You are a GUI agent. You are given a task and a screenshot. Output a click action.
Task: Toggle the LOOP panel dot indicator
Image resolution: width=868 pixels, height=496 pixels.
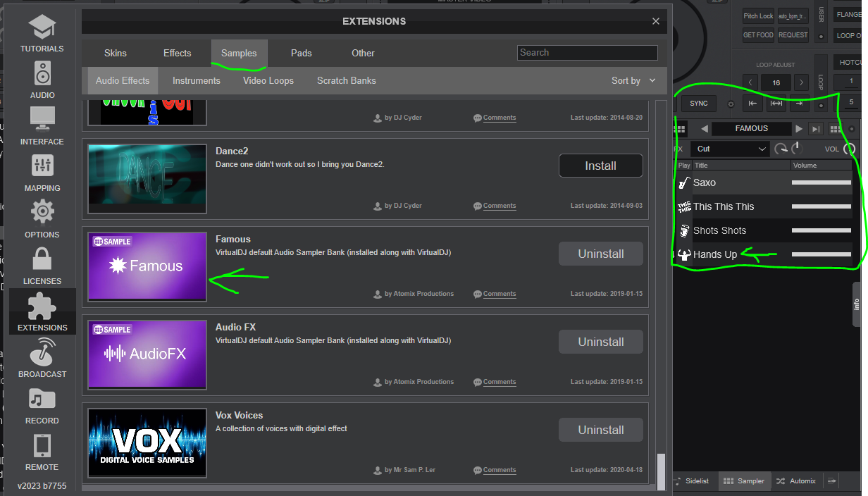(821, 105)
